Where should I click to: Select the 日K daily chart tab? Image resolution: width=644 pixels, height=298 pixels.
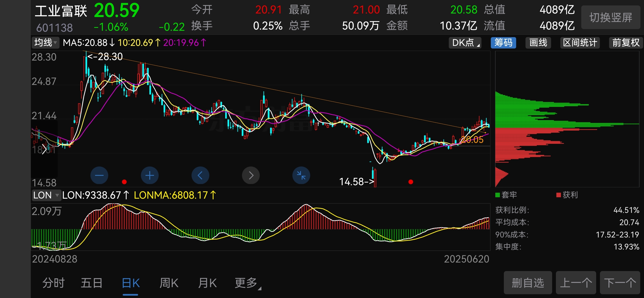(130, 283)
